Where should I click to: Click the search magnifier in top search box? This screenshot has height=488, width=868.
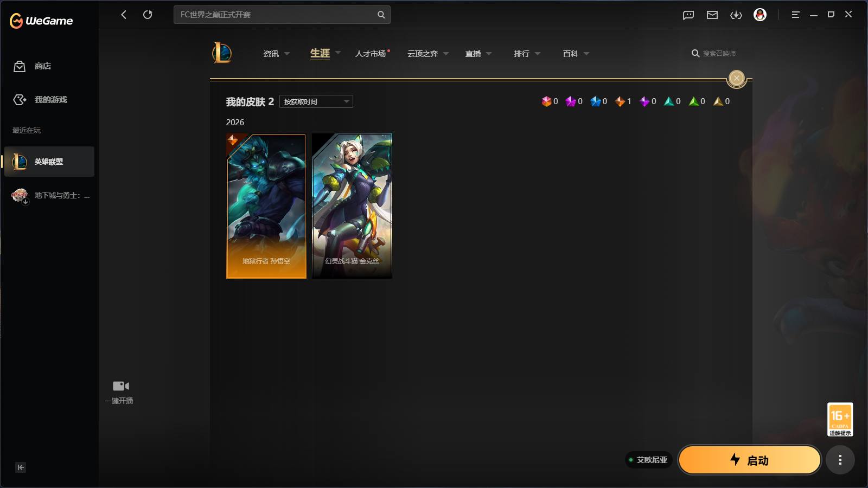click(x=381, y=15)
